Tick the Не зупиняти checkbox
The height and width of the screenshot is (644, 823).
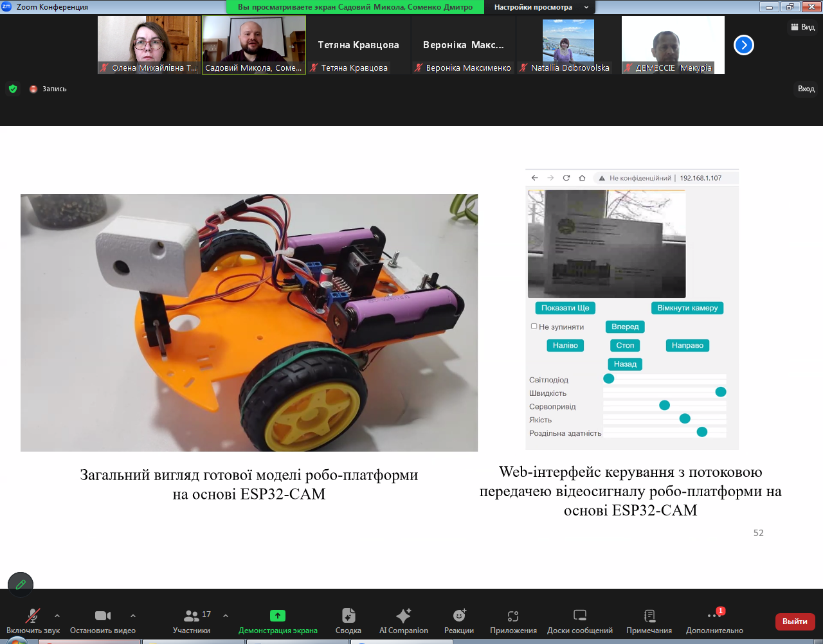click(534, 326)
